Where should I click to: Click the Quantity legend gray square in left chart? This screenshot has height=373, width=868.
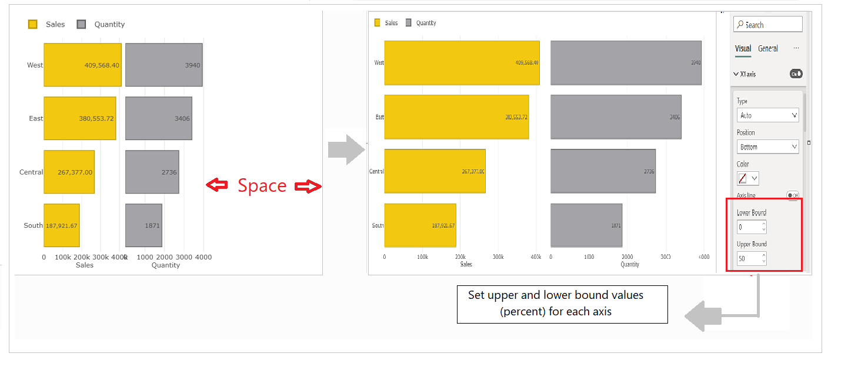[x=82, y=24]
